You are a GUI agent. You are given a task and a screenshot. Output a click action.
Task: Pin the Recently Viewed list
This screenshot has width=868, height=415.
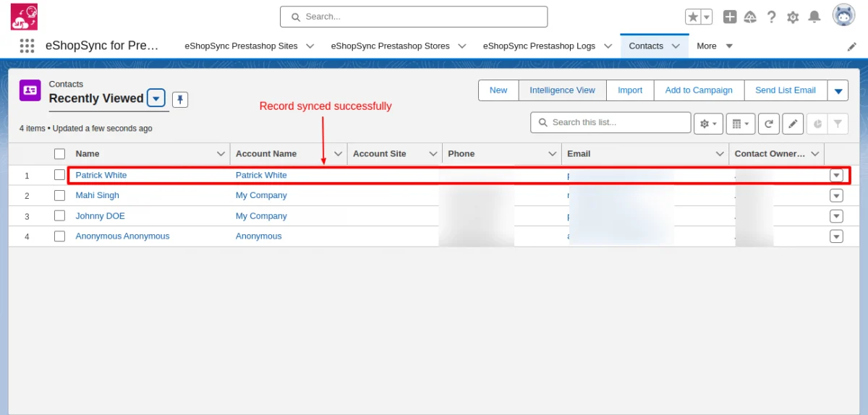tap(180, 99)
